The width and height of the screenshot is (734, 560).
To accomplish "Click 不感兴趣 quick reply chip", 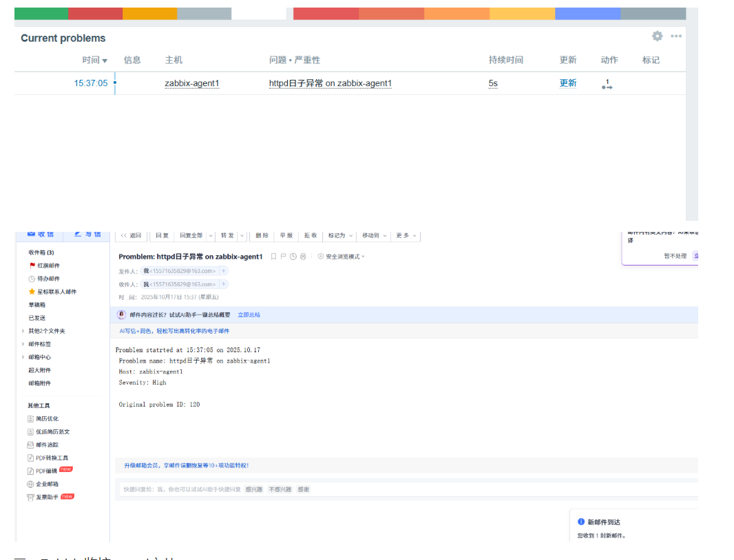I will click(280, 489).
